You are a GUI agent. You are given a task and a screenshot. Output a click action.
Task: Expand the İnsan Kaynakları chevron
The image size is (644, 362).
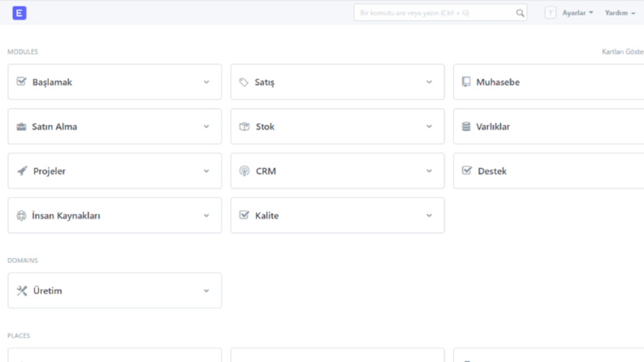pyautogui.click(x=206, y=215)
